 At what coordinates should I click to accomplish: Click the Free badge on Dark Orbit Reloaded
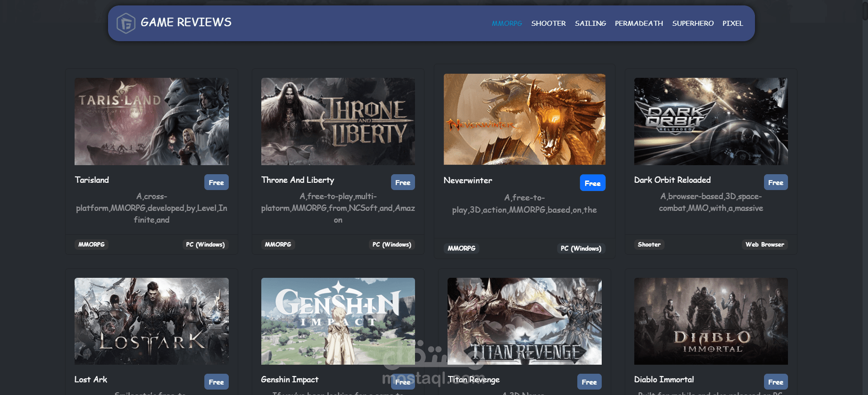(x=776, y=182)
